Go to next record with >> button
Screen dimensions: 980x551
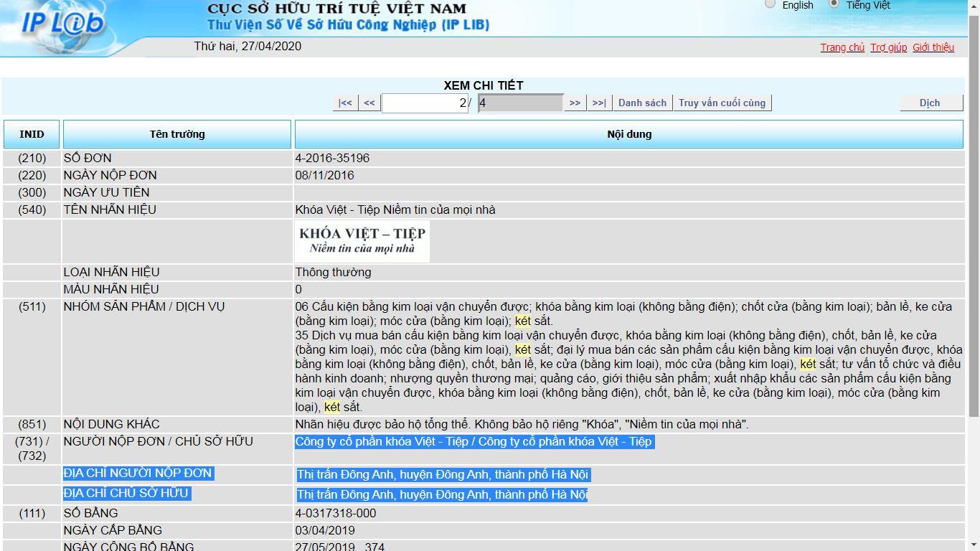point(575,103)
